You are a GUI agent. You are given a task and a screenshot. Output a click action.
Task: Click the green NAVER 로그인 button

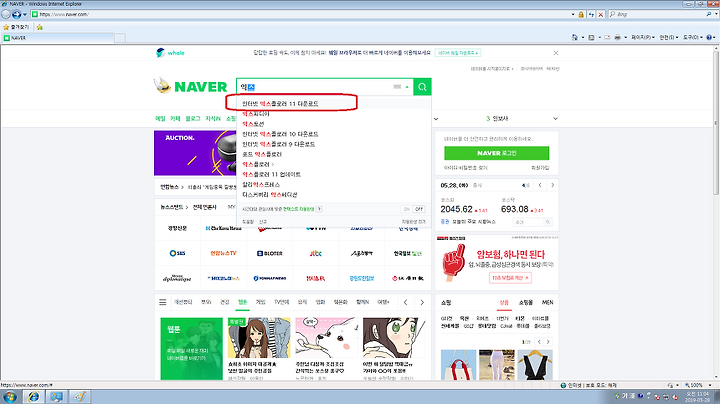496,153
